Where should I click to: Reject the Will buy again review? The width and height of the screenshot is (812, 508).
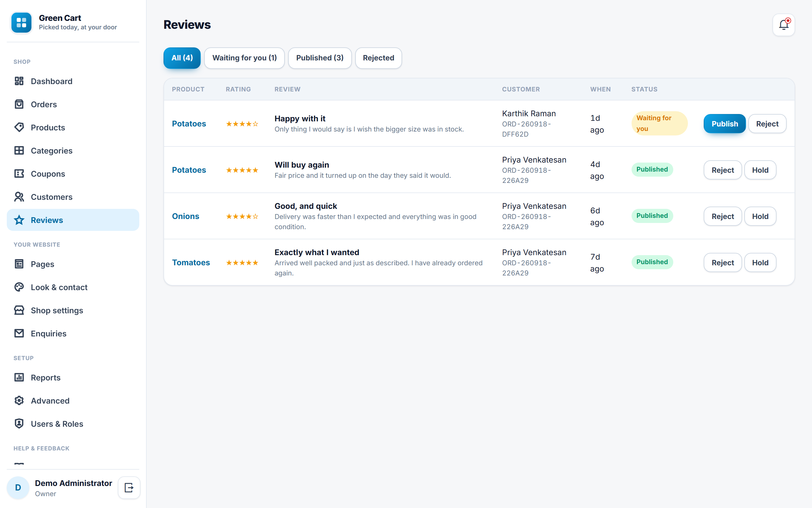point(722,170)
